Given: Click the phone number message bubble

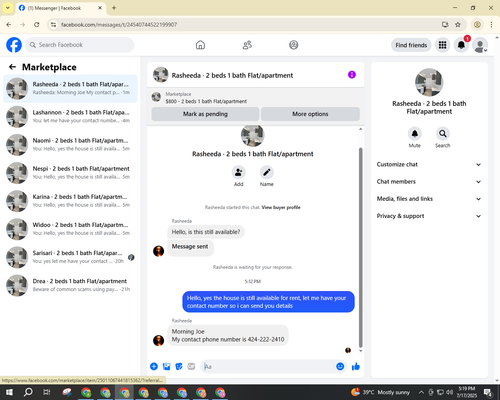Looking at the screenshot, I should pyautogui.click(x=228, y=336).
